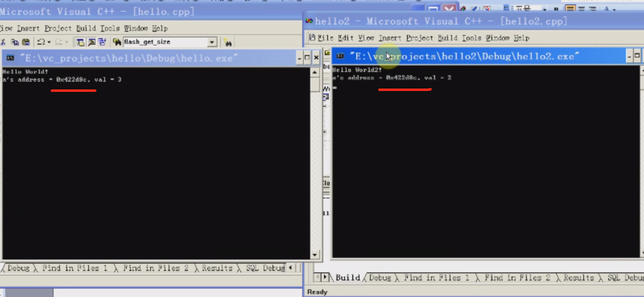Open Build menu in hello.cpp window
The width and height of the screenshot is (644, 297).
86,28
